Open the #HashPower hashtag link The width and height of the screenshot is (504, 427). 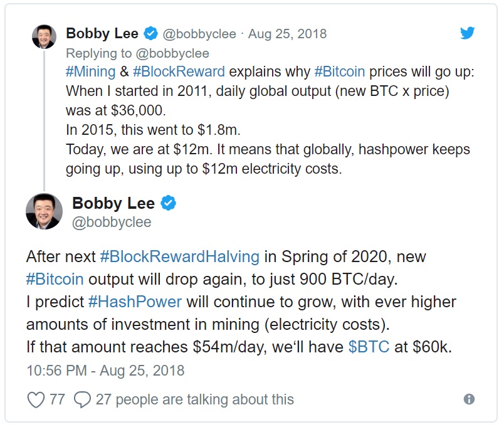135,302
